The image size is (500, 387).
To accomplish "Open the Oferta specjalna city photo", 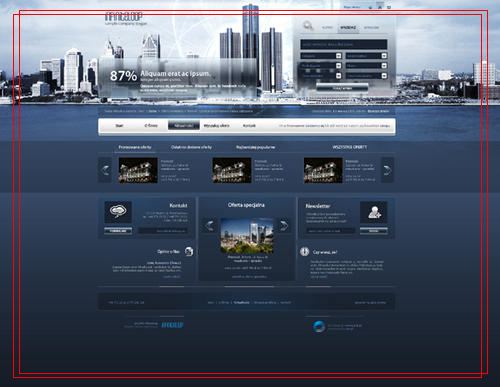I will click(247, 236).
